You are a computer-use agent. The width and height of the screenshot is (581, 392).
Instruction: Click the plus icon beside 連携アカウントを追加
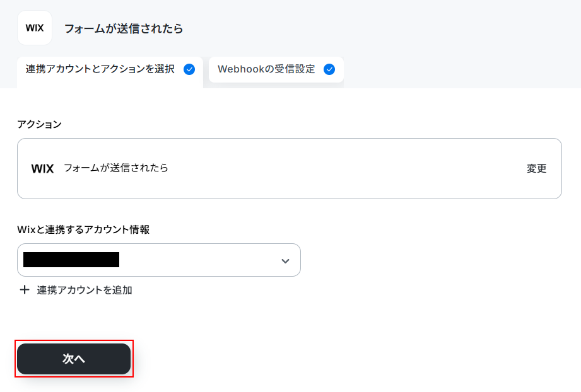coord(25,289)
